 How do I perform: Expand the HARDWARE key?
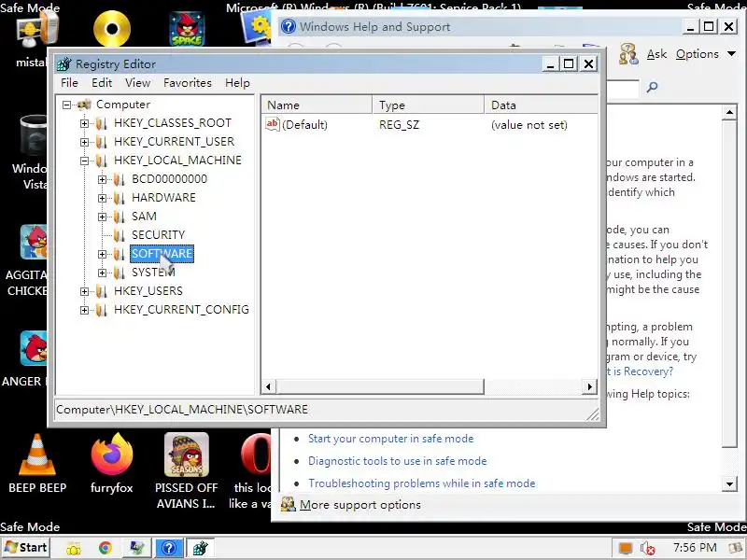point(102,198)
